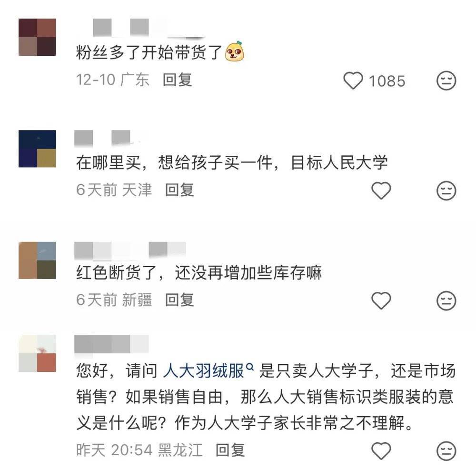Tap the emoji in 粉丝多了开始带货了 comment
Screen dimensions: 476x471
235,51
